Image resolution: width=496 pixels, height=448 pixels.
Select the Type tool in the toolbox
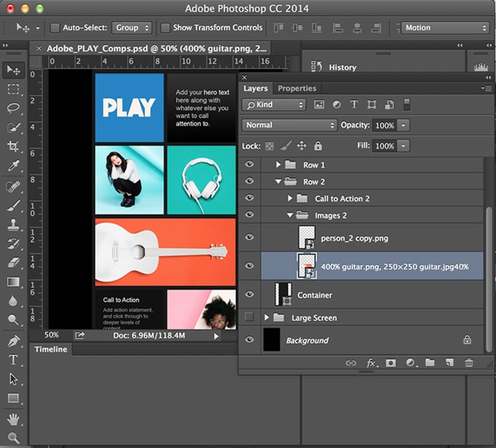point(13,360)
